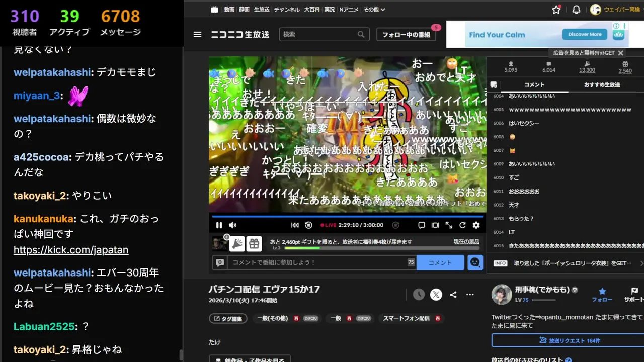
Task: Open the star favorites icon in header
Action: [556, 10]
